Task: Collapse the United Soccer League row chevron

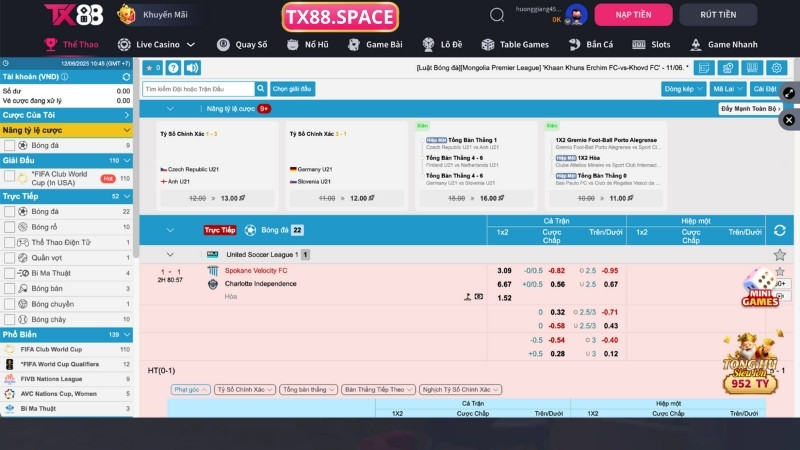Action: (x=170, y=255)
